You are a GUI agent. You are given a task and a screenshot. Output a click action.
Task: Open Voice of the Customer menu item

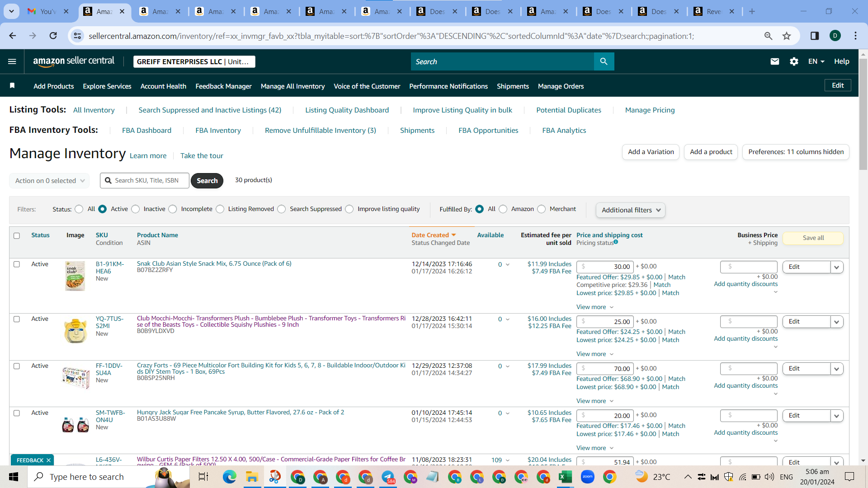click(x=367, y=86)
